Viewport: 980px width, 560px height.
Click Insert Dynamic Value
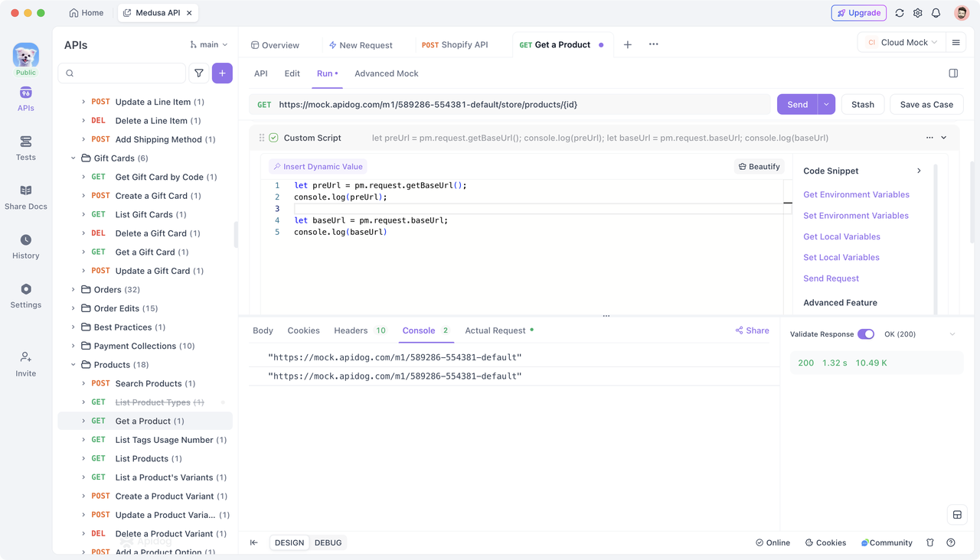pos(318,166)
